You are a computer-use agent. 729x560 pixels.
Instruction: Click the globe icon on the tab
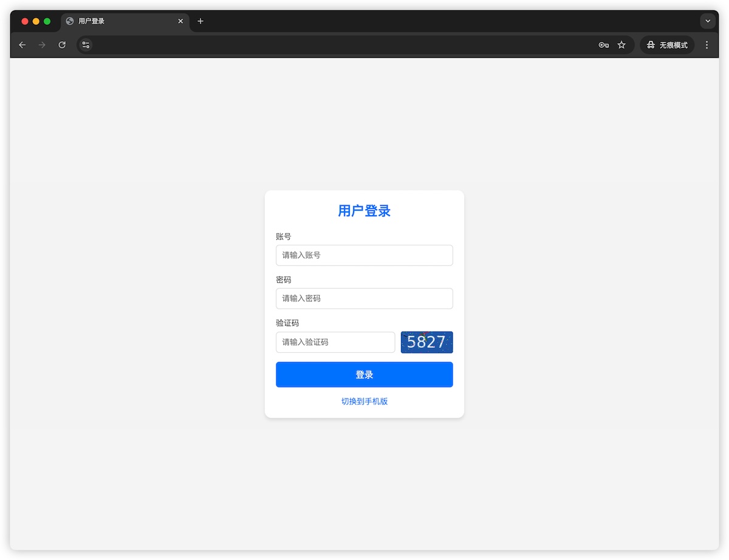coord(69,21)
